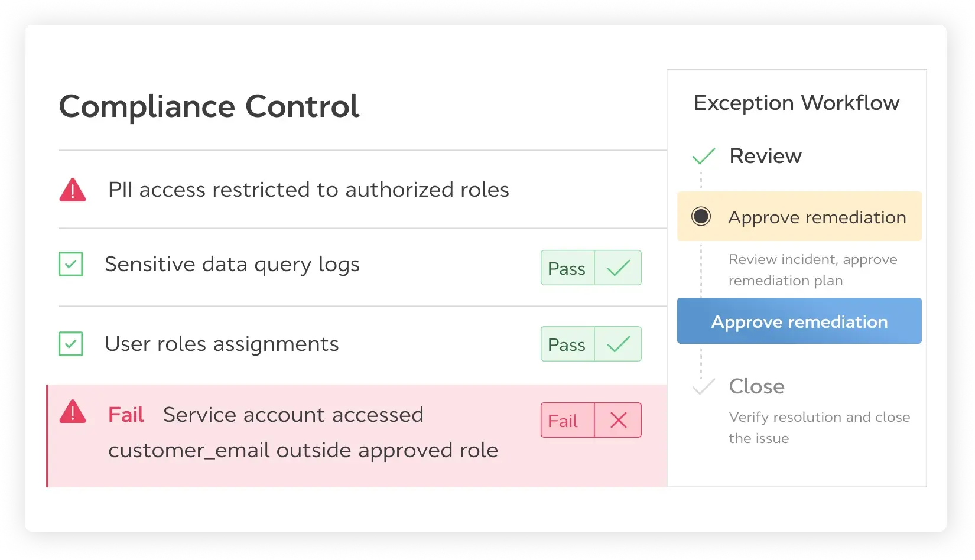Click the Pass label for User roles assignments

(x=567, y=344)
